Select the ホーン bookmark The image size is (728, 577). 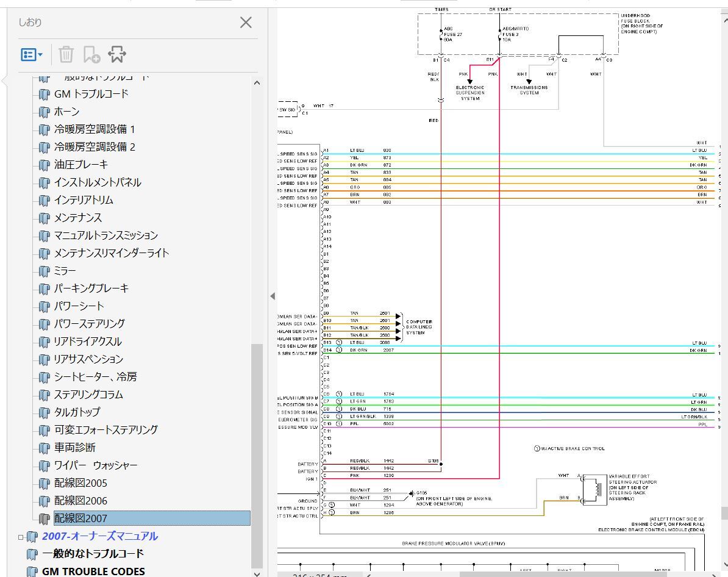point(67,112)
